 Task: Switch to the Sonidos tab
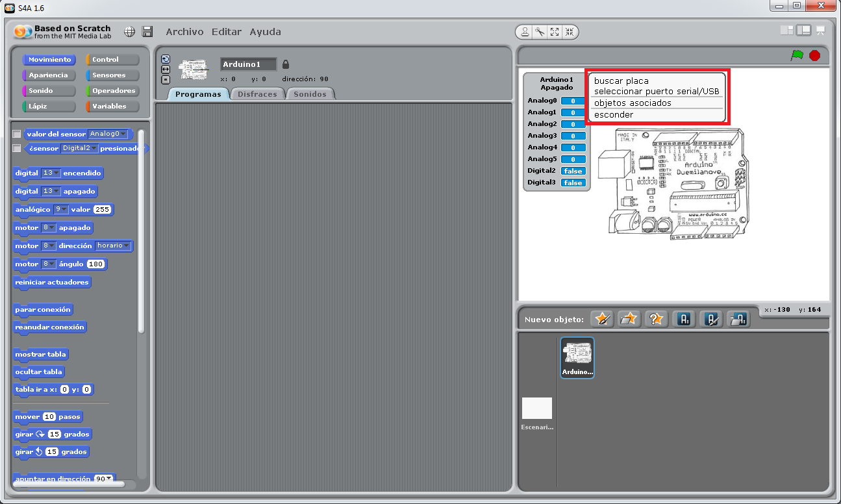[x=310, y=94]
